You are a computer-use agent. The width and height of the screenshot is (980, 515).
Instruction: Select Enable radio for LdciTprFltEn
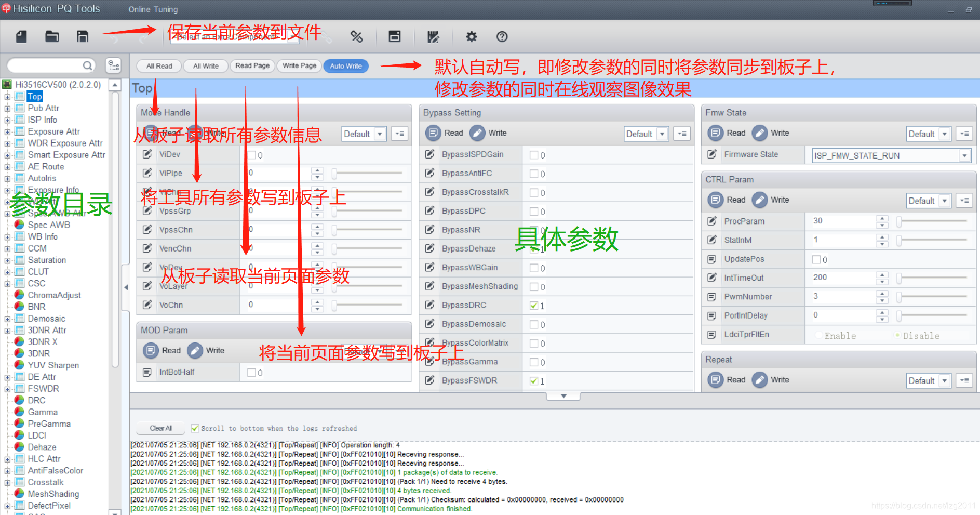(x=819, y=335)
